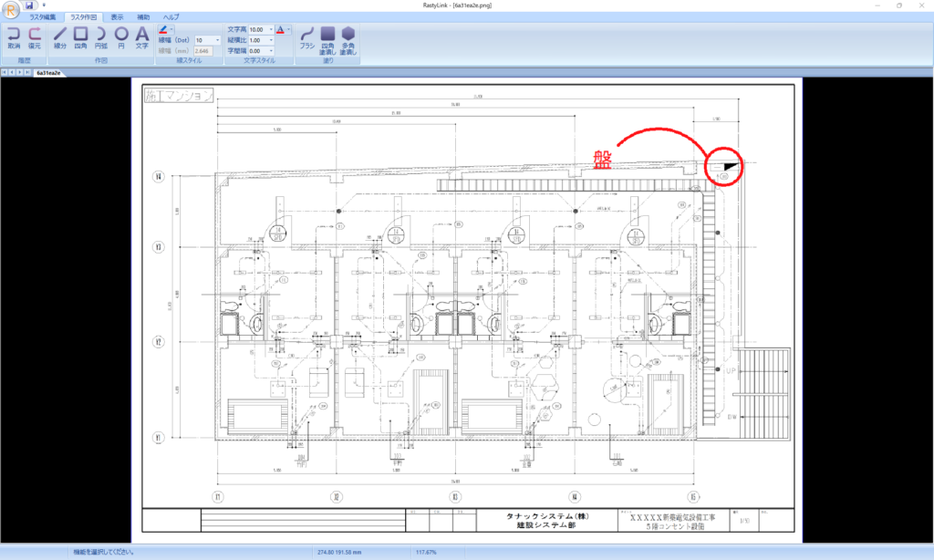Select the 円弧 arc tool
934x560 pixels.
tap(101, 37)
